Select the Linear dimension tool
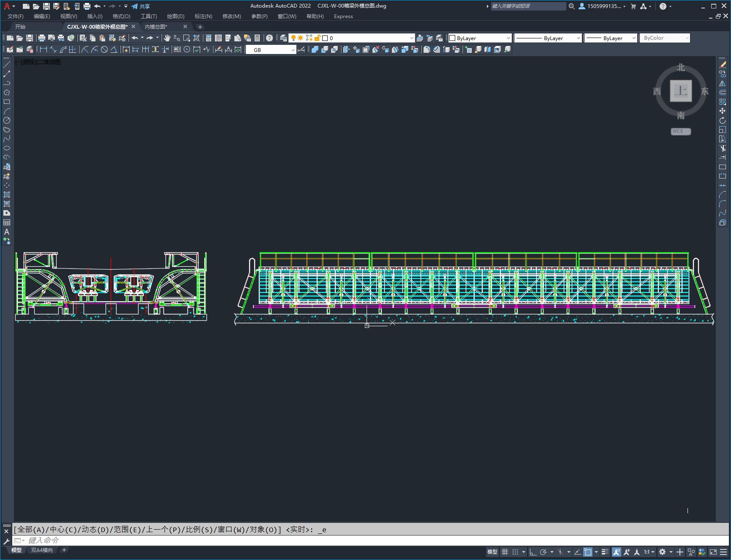The image size is (731, 560). (x=43, y=49)
